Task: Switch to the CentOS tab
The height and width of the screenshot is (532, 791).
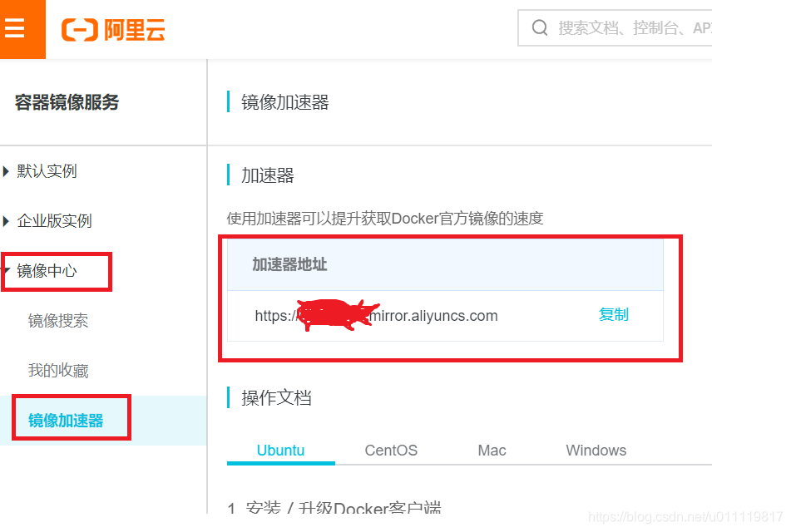Action: (x=391, y=451)
